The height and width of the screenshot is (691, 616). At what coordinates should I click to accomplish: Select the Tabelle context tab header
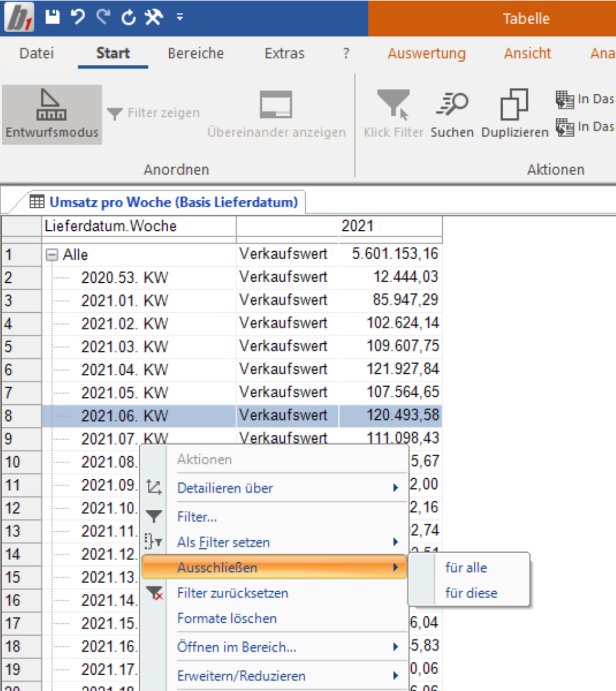526,18
